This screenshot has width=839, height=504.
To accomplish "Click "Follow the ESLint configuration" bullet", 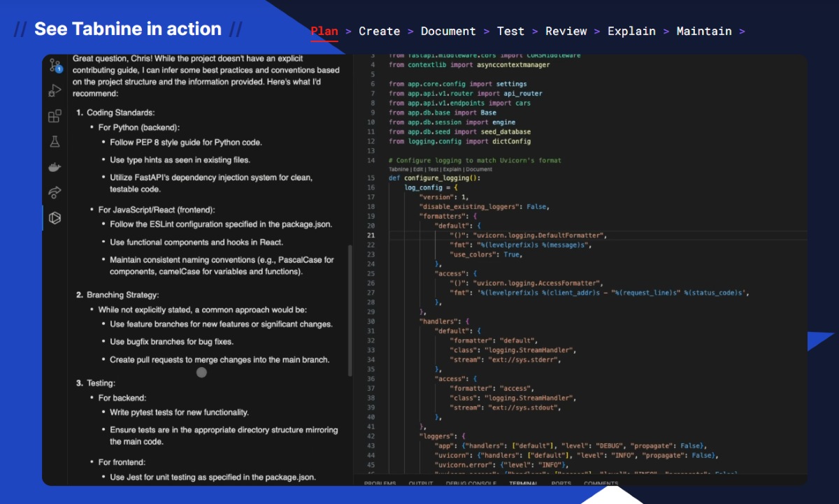I will pyautogui.click(x=221, y=224).
